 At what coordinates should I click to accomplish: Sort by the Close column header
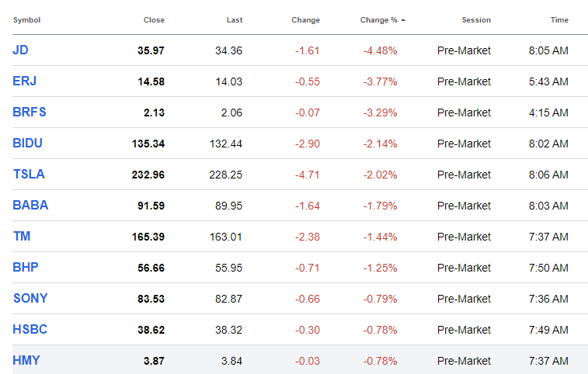pyautogui.click(x=154, y=20)
